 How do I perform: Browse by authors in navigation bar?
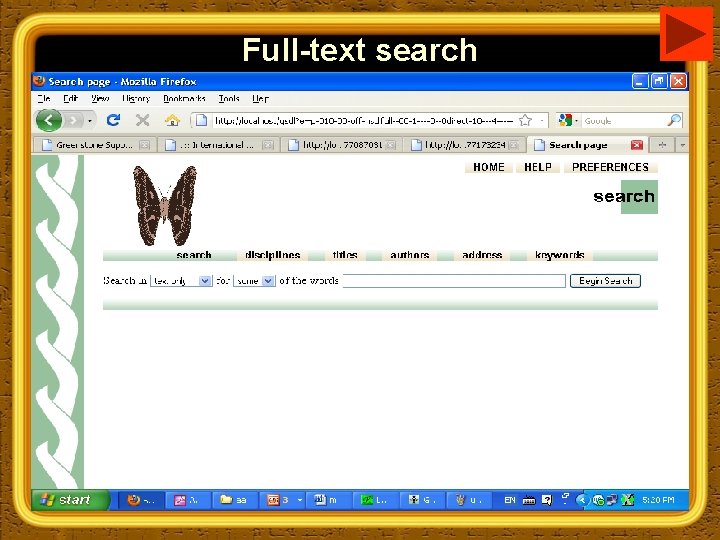pos(410,255)
